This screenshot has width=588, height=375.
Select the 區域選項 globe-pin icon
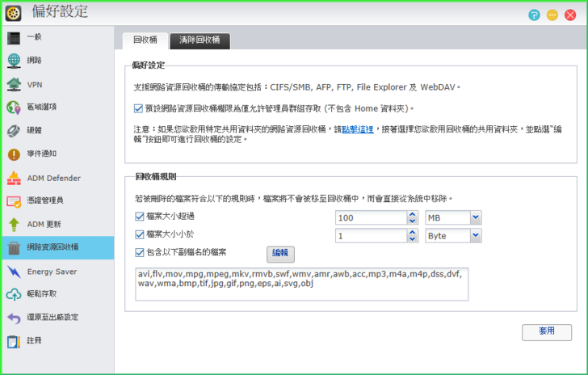point(14,107)
